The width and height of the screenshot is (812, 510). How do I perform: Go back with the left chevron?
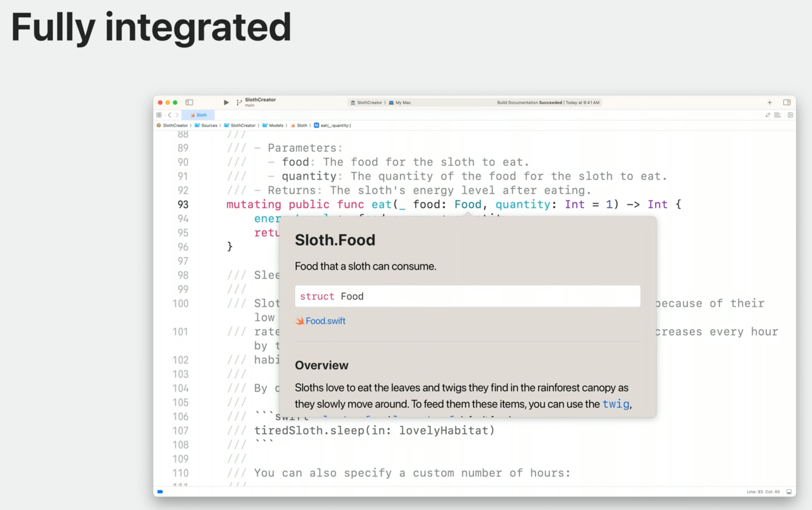pyautogui.click(x=170, y=115)
